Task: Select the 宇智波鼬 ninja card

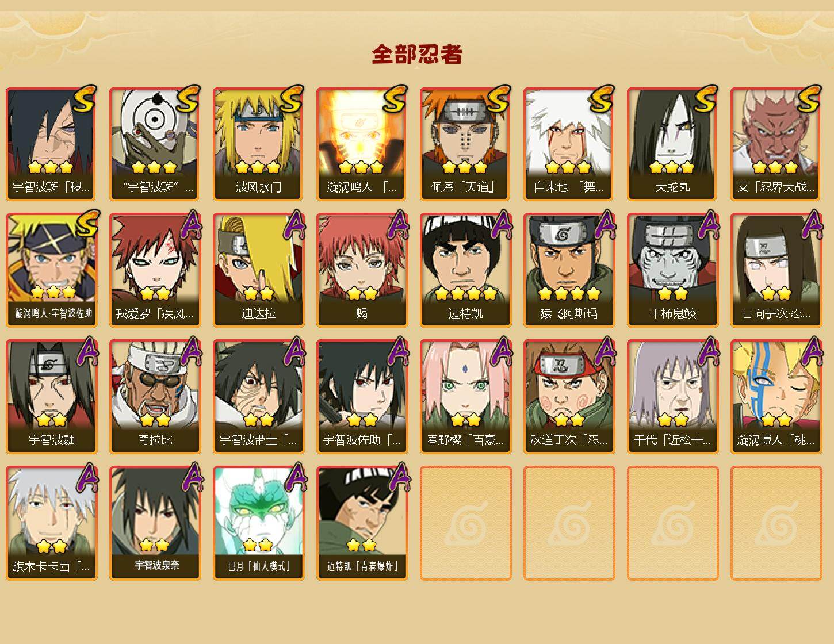Action: click(51, 397)
